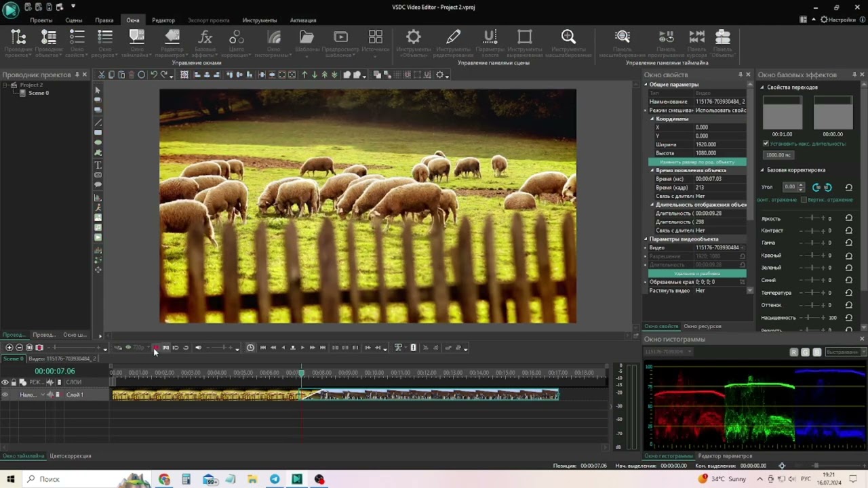868x488 pixels.
Task: Click the cut scissors icon in scene toolbar
Action: click(x=102, y=75)
